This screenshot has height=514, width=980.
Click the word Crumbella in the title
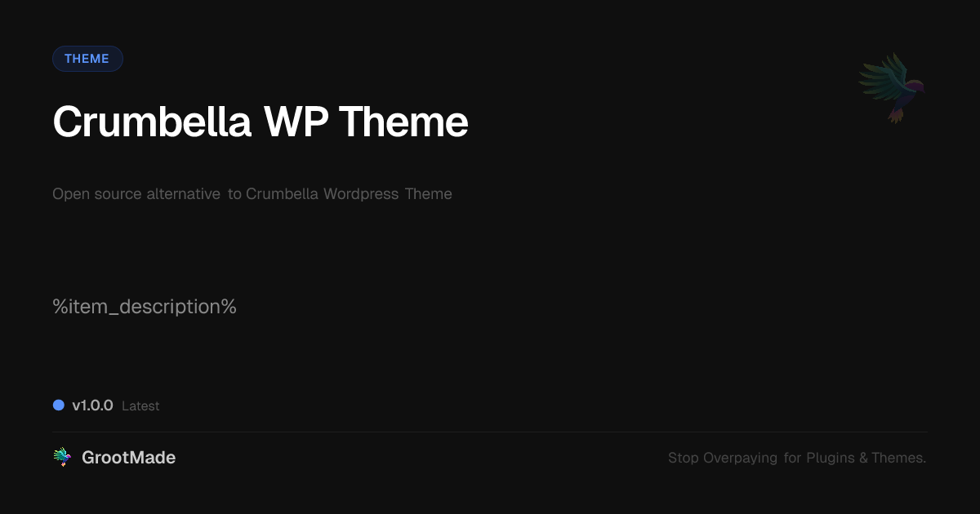152,122
